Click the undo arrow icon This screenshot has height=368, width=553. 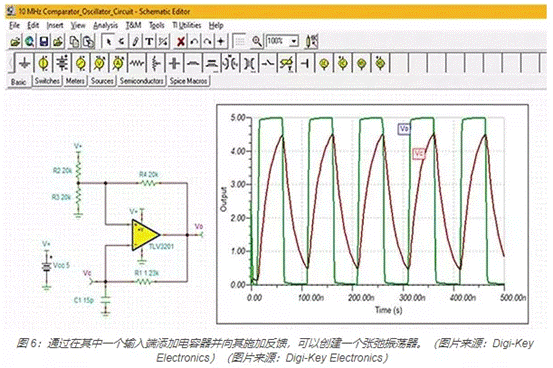click(x=194, y=42)
